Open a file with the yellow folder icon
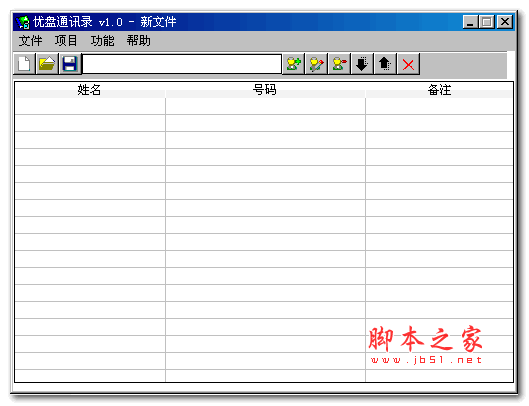 click(x=47, y=64)
